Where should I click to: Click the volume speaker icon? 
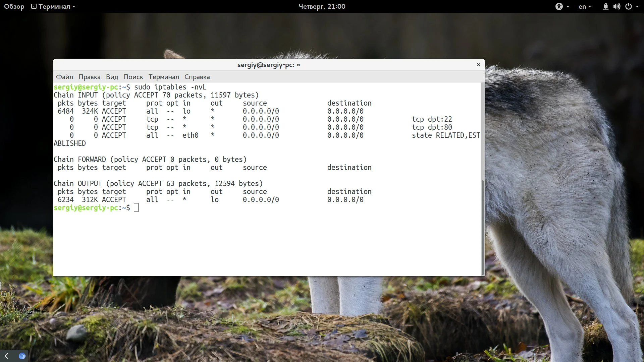coord(616,6)
